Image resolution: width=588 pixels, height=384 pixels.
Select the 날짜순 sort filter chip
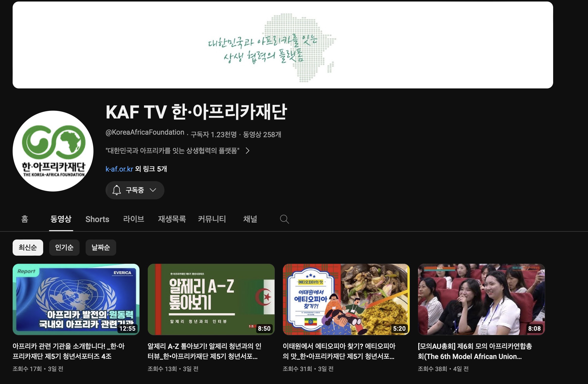[101, 248]
